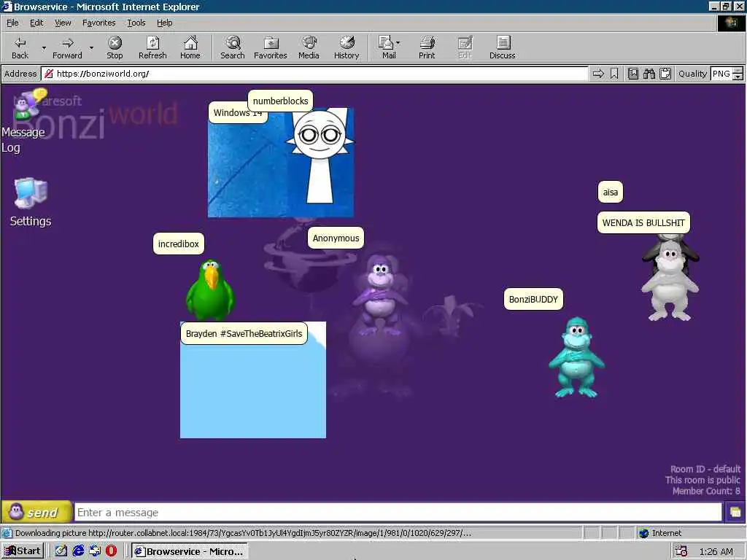Open the Edit menu
The width and height of the screenshot is (747, 560).
click(x=36, y=23)
